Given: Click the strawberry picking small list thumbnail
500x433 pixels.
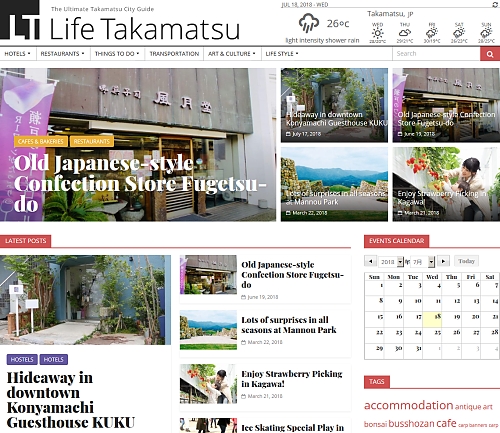Looking at the screenshot, I should [x=208, y=384].
